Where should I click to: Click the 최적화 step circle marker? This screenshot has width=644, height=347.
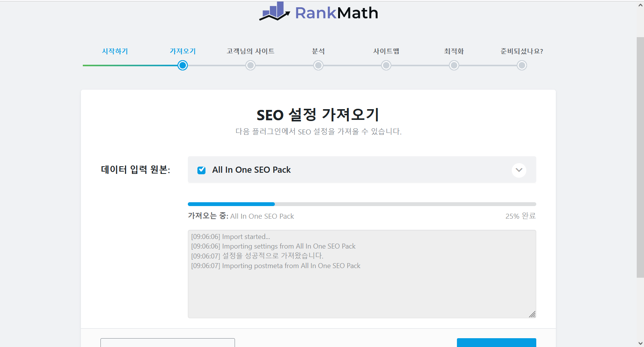tap(454, 65)
